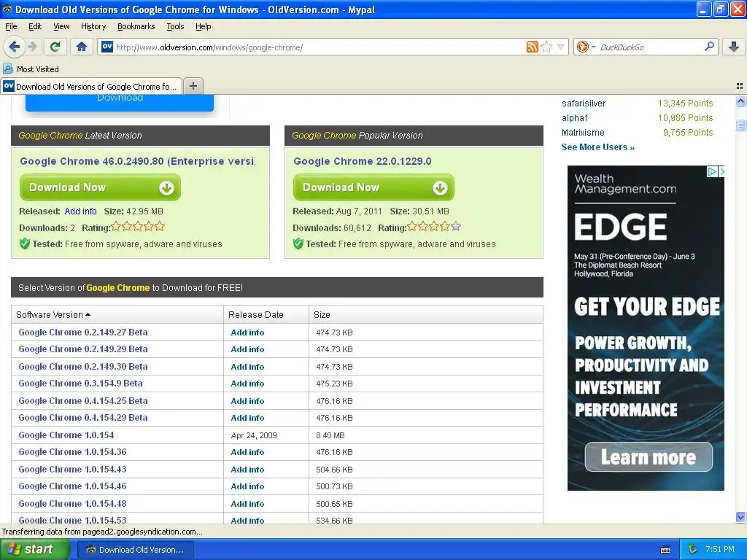Click the page scrollbar up arrow

point(740,101)
